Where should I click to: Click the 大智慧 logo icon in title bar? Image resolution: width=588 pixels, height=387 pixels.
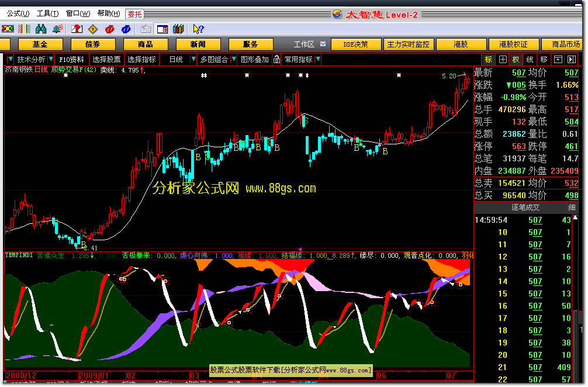tap(337, 14)
